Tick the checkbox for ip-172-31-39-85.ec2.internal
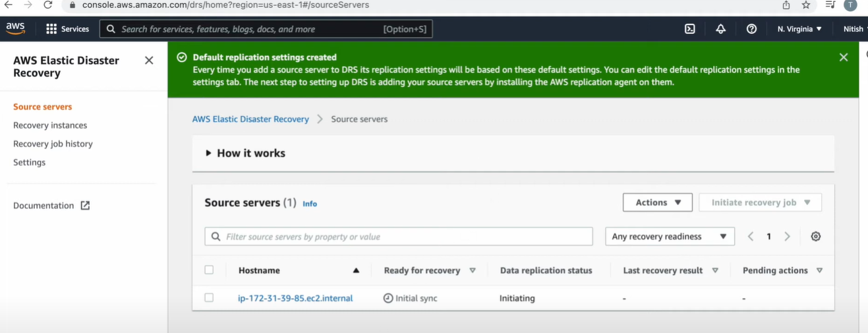Image resolution: width=868 pixels, height=333 pixels. click(x=209, y=297)
